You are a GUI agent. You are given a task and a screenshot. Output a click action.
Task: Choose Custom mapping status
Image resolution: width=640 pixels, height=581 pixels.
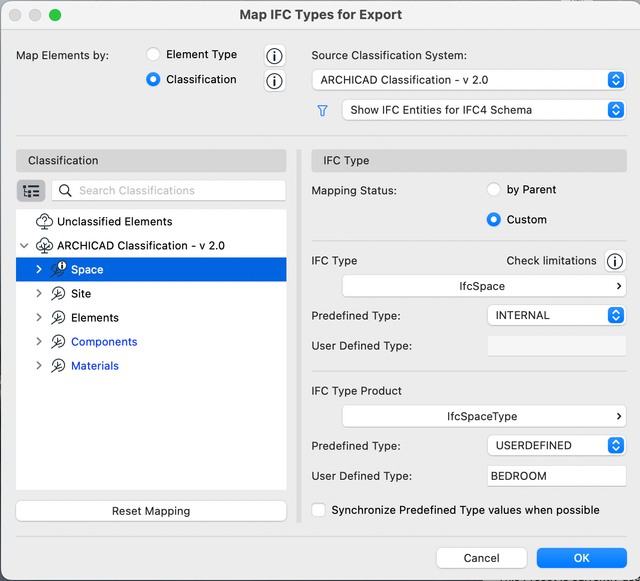[x=493, y=220]
